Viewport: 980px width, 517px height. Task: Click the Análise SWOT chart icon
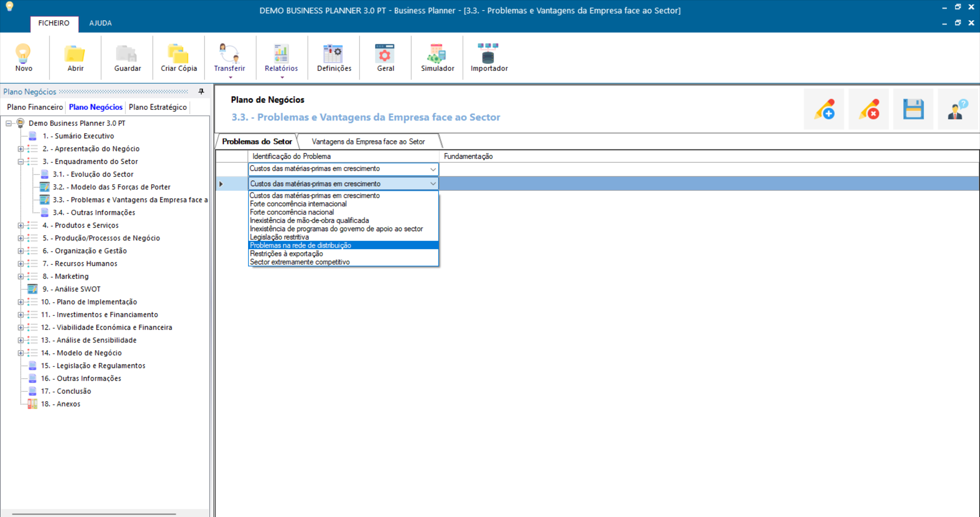pyautogui.click(x=33, y=289)
